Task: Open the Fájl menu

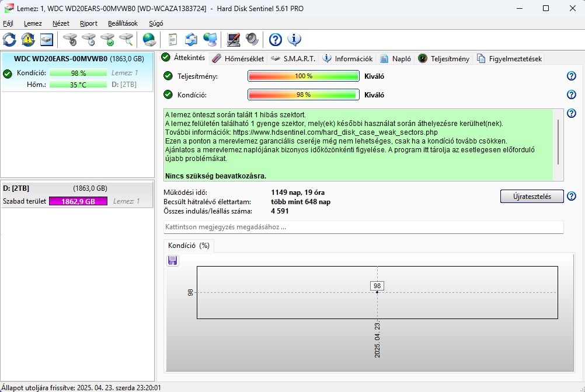Action: (8, 23)
